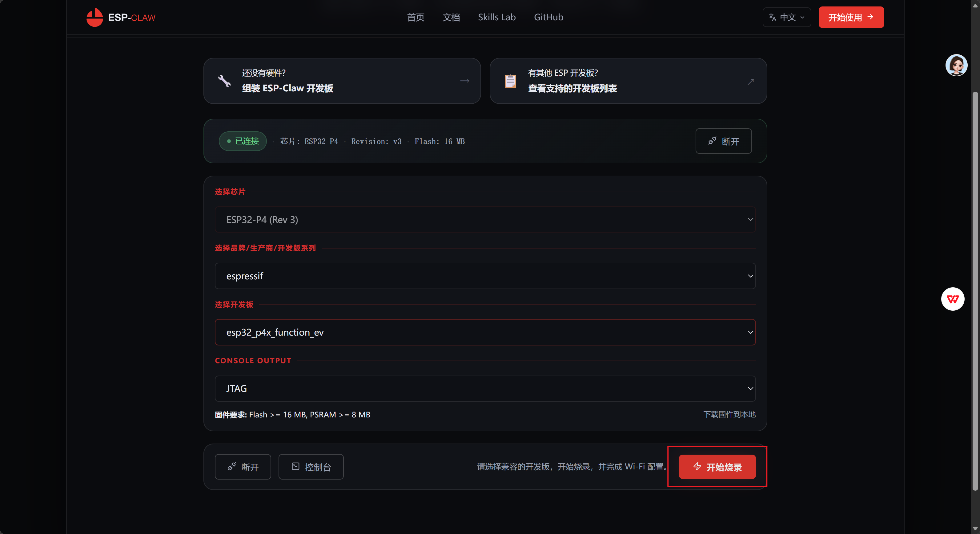Click the 已连接 status badge
The width and height of the screenshot is (980, 534).
(x=243, y=141)
